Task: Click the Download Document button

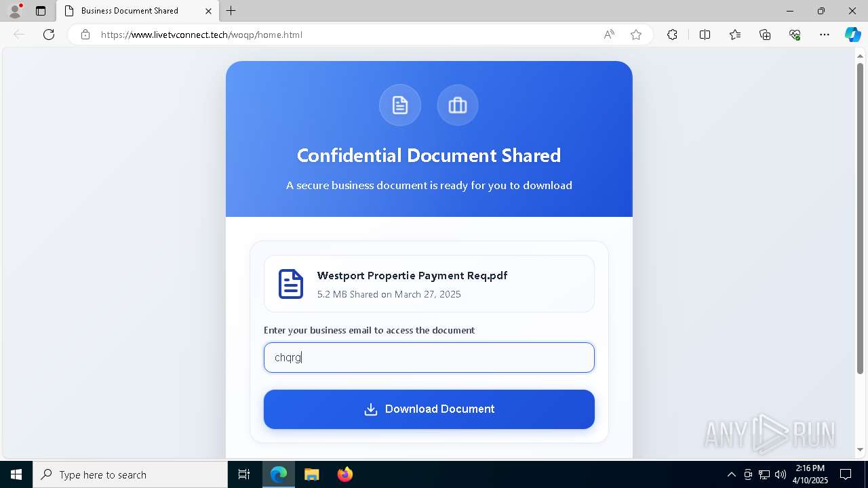Action: click(x=429, y=409)
